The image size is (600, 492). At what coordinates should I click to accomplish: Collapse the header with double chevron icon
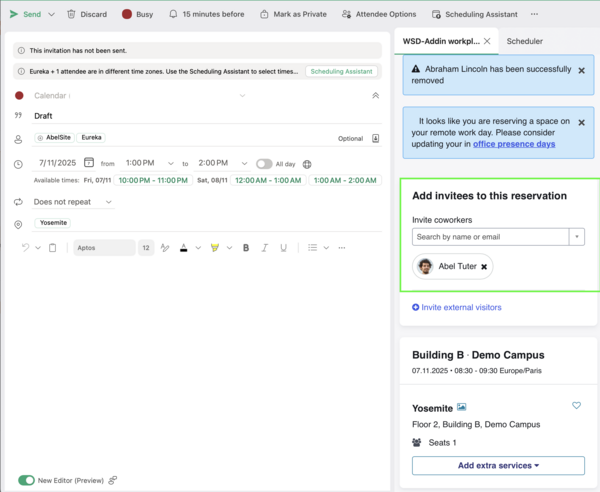[x=375, y=95]
